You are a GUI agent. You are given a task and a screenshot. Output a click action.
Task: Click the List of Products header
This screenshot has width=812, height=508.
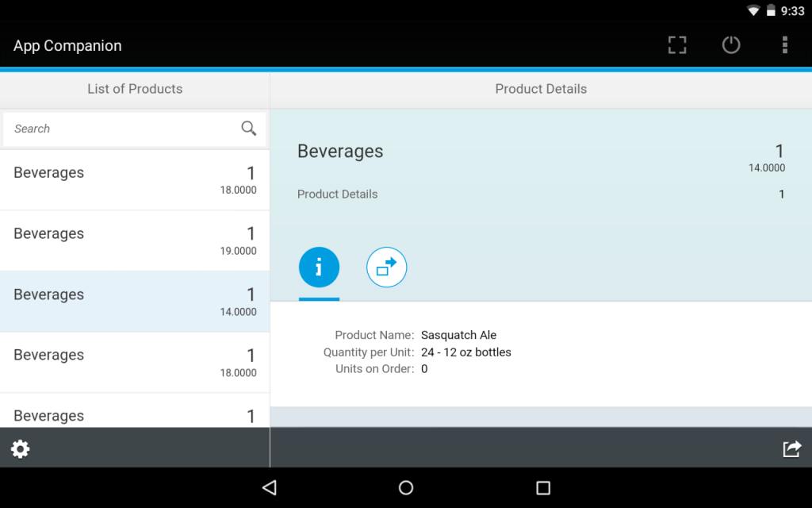pos(135,89)
